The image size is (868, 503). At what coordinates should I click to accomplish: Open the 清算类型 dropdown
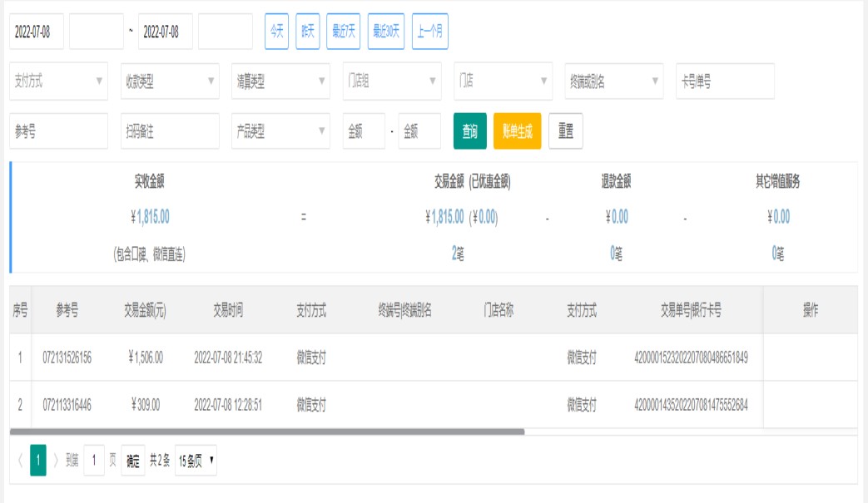pyautogui.click(x=280, y=81)
